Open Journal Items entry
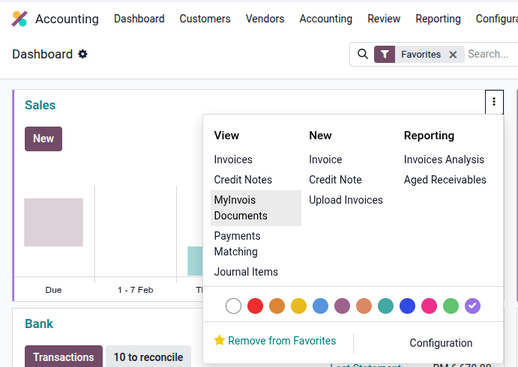The width and height of the screenshot is (518, 367). point(246,272)
